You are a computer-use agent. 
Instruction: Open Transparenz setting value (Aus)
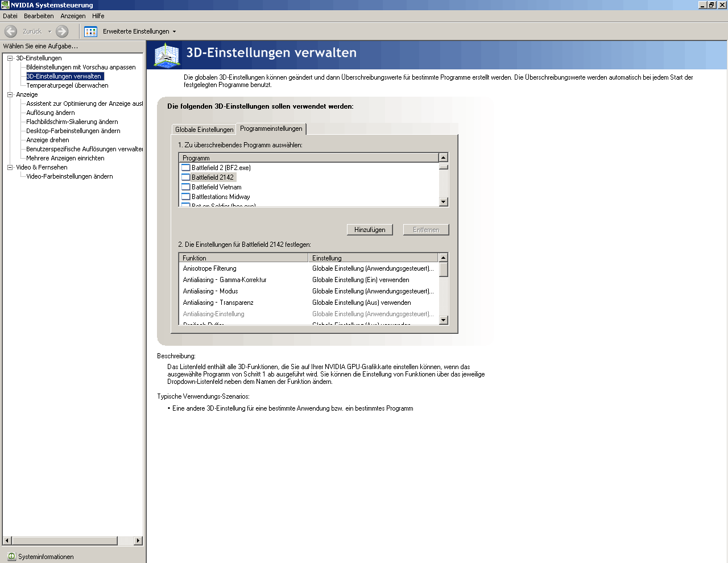[362, 303]
